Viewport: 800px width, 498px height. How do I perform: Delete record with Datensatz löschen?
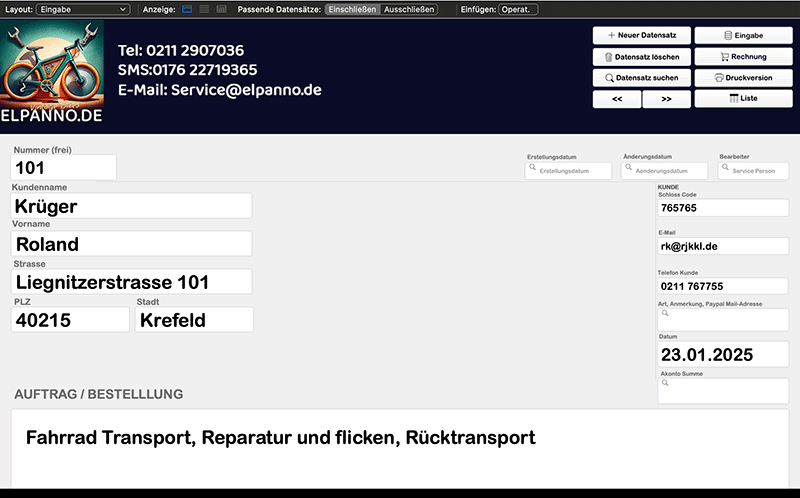click(x=640, y=57)
